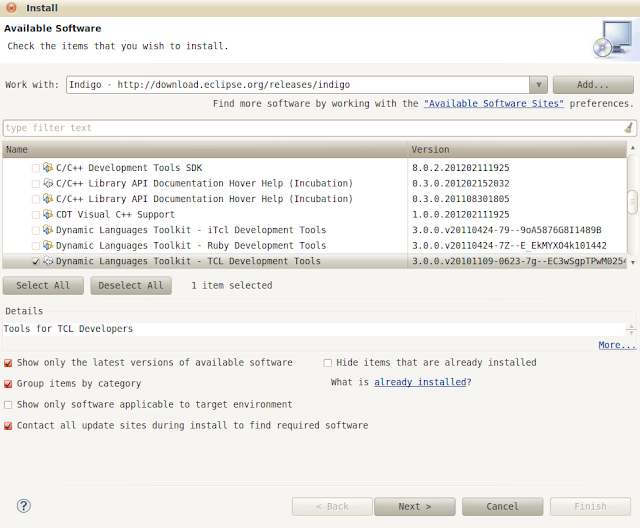Check the iTcl Development Tools checkbox
This screenshot has height=528, width=640.
click(36, 230)
